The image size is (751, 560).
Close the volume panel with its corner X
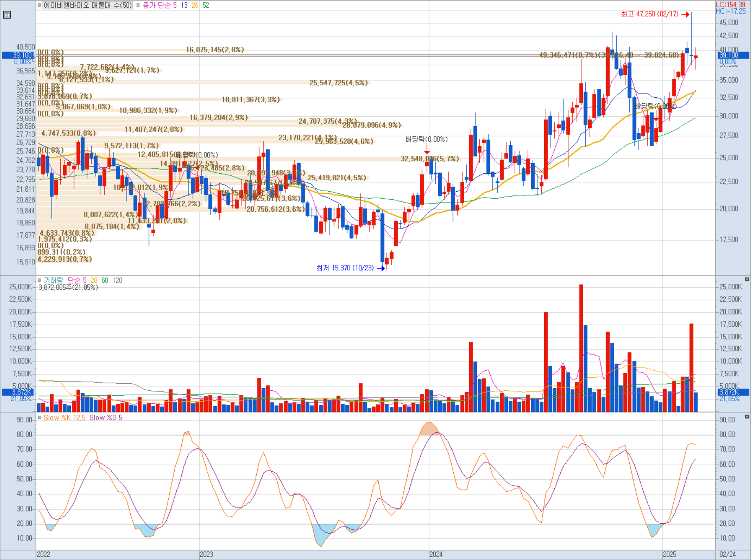pos(747,279)
